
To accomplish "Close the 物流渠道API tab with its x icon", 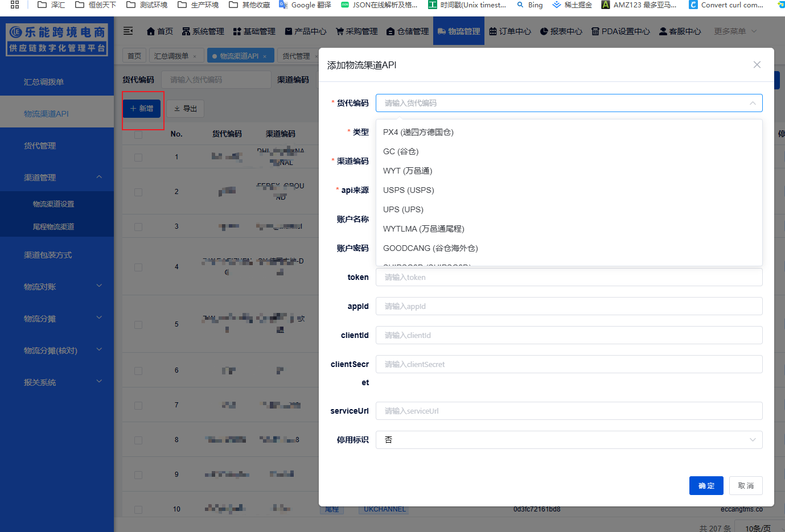I will click(x=265, y=56).
